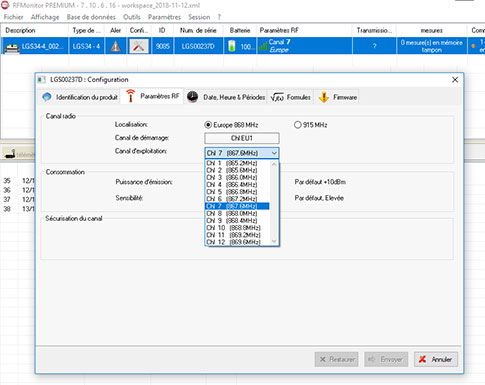The width and height of the screenshot is (485, 385).
Task: Close the Configuration dialog
Action: pos(455,80)
